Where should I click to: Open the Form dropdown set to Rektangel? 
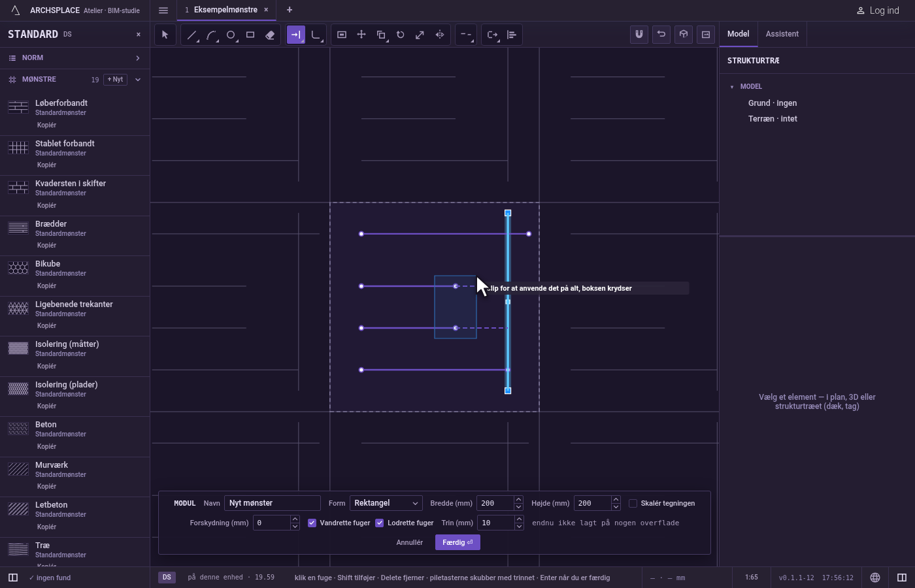pos(386,503)
